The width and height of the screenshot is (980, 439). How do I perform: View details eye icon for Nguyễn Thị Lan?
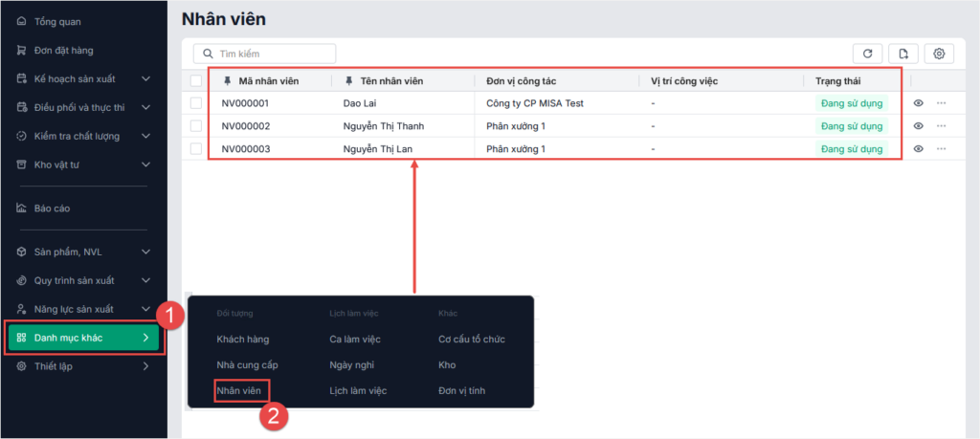pyautogui.click(x=918, y=148)
